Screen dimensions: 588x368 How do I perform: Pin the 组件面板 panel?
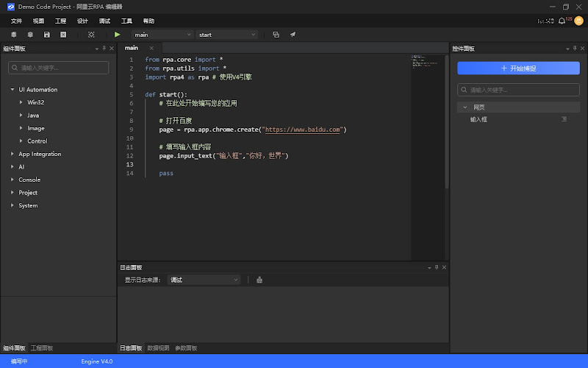[x=104, y=49]
